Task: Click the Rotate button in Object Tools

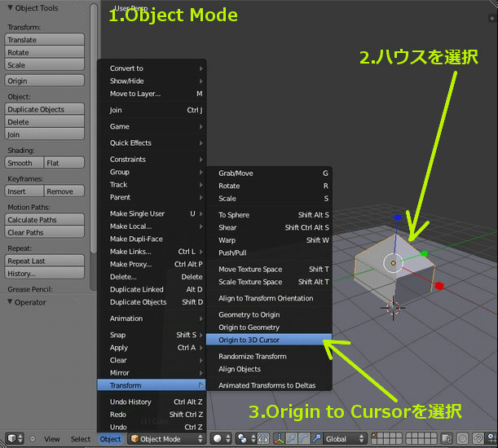Action: coord(45,52)
